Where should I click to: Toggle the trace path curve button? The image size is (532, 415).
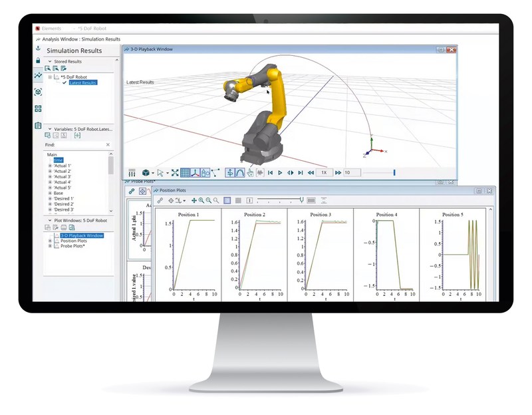click(240, 173)
